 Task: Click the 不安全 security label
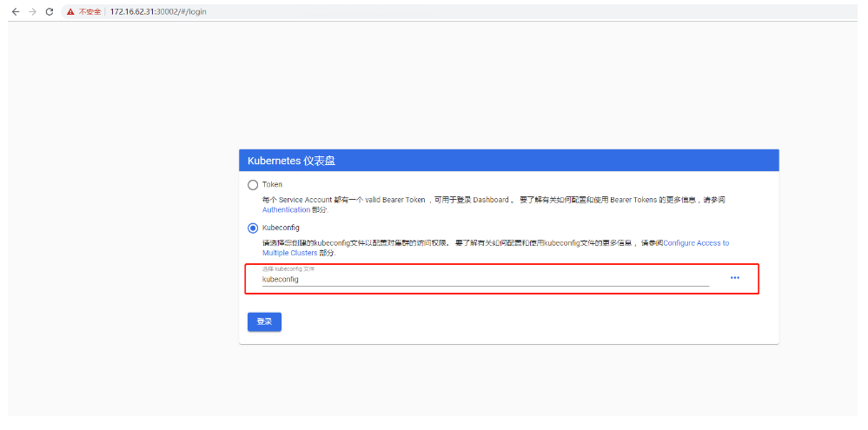point(89,11)
